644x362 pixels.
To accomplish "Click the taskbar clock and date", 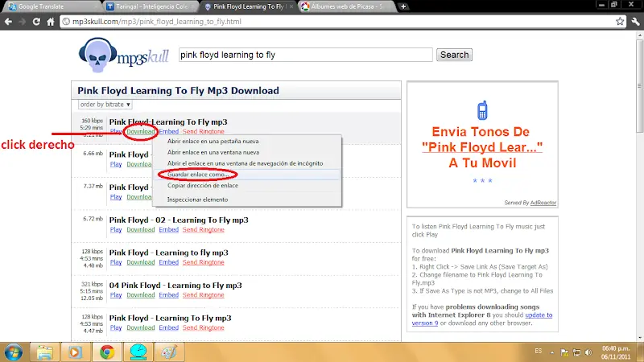I will (x=616, y=352).
